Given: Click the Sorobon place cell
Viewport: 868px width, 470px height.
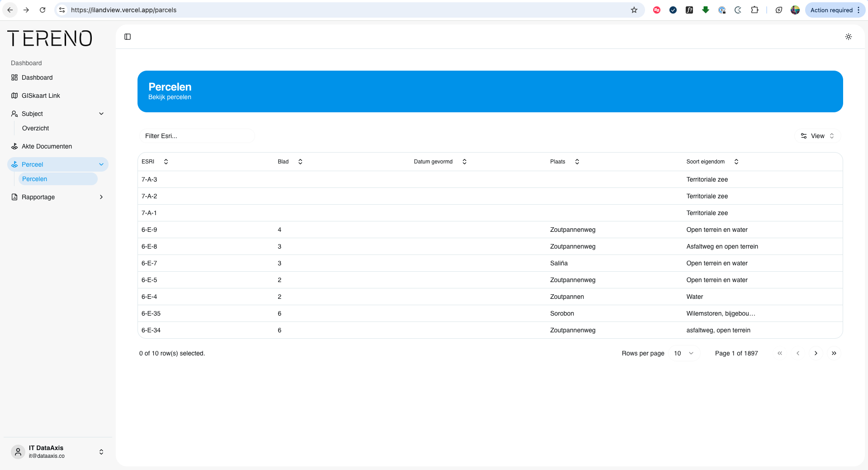Looking at the screenshot, I should [562, 313].
